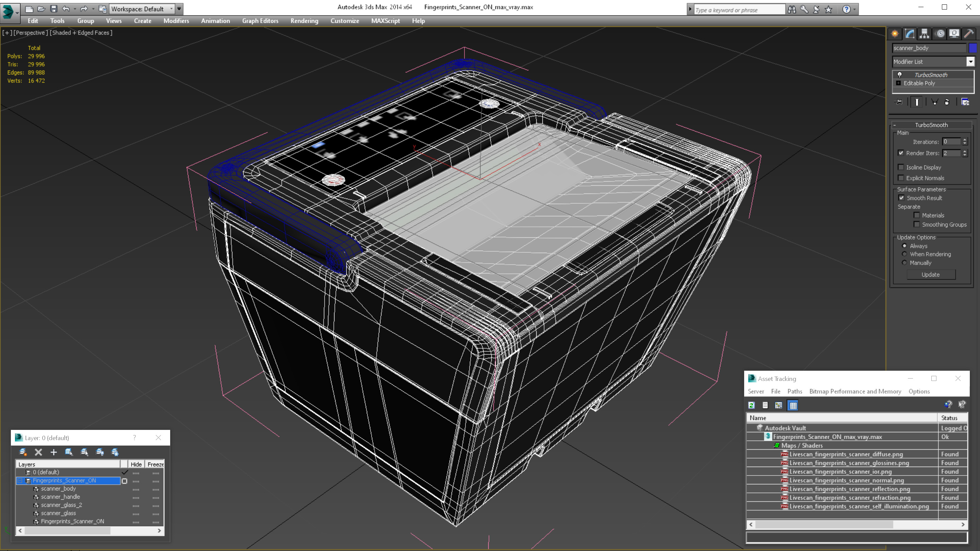Click the Pin Stack icon
Image resolution: width=980 pixels, height=551 pixels.
coord(899,102)
